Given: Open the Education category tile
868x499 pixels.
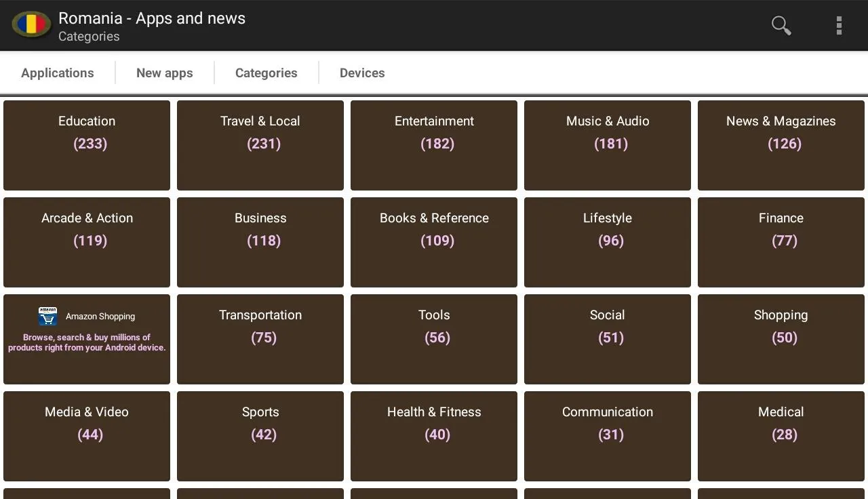Looking at the screenshot, I should (x=87, y=146).
